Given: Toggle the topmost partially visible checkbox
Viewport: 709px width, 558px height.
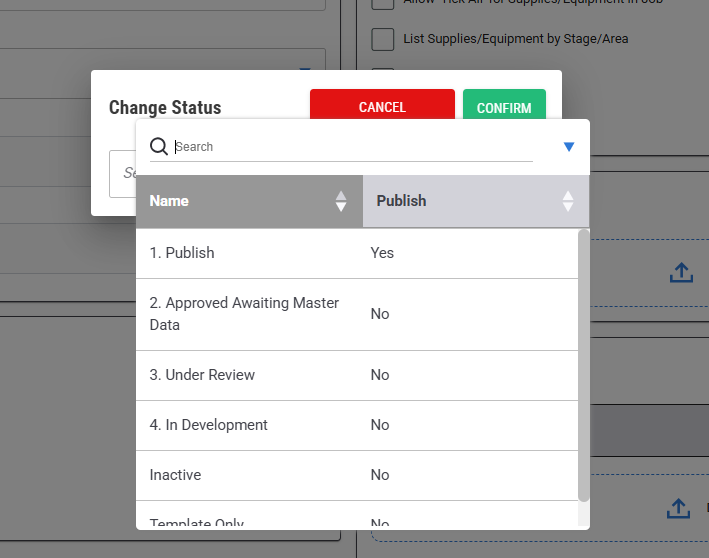Looking at the screenshot, I should pos(382,4).
